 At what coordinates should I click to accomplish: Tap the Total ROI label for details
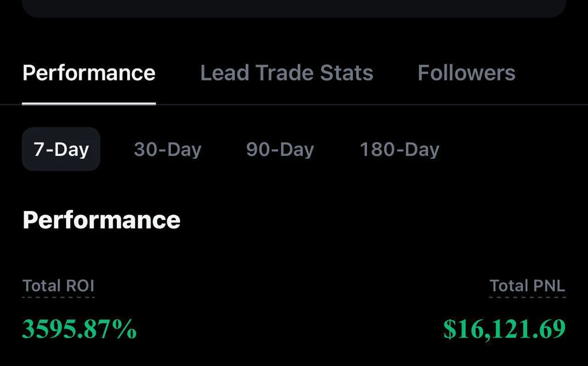pyautogui.click(x=58, y=286)
